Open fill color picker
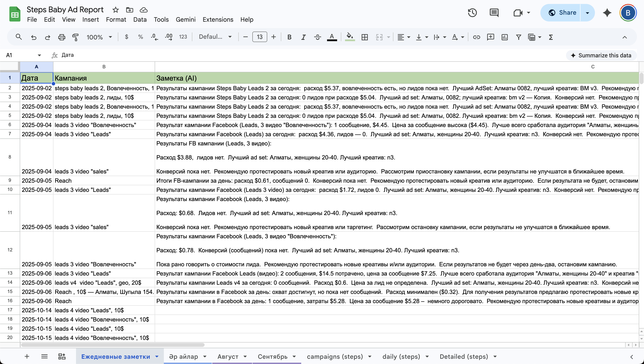 tap(350, 37)
